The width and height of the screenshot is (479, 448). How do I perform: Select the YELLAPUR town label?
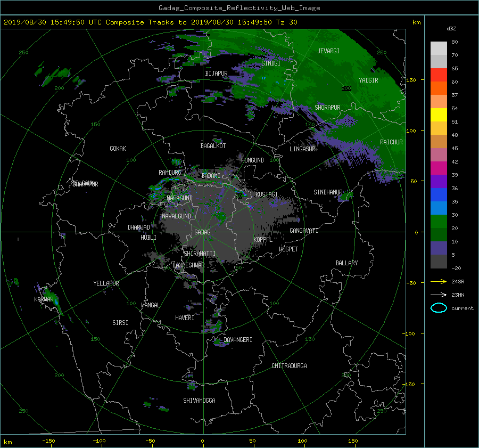pos(106,283)
